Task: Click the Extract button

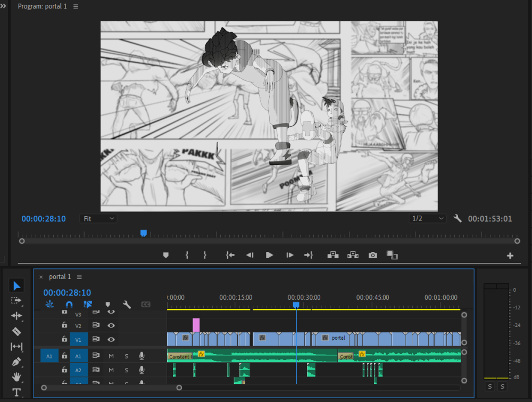Action: click(x=353, y=255)
